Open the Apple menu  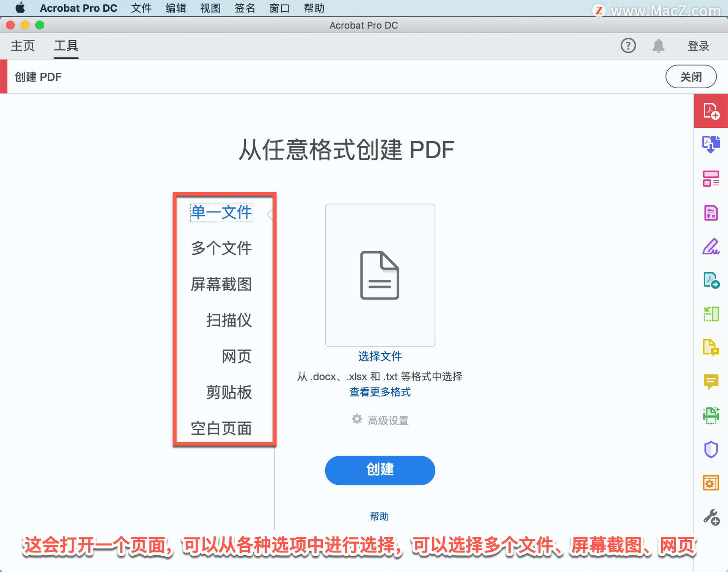[20, 8]
